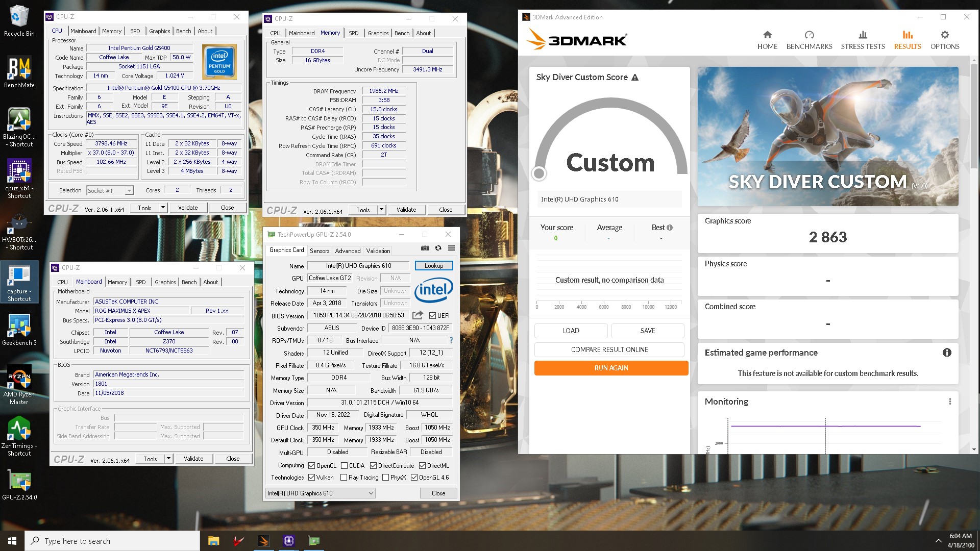Launch ZenTimings shortcut icon

tap(19, 436)
